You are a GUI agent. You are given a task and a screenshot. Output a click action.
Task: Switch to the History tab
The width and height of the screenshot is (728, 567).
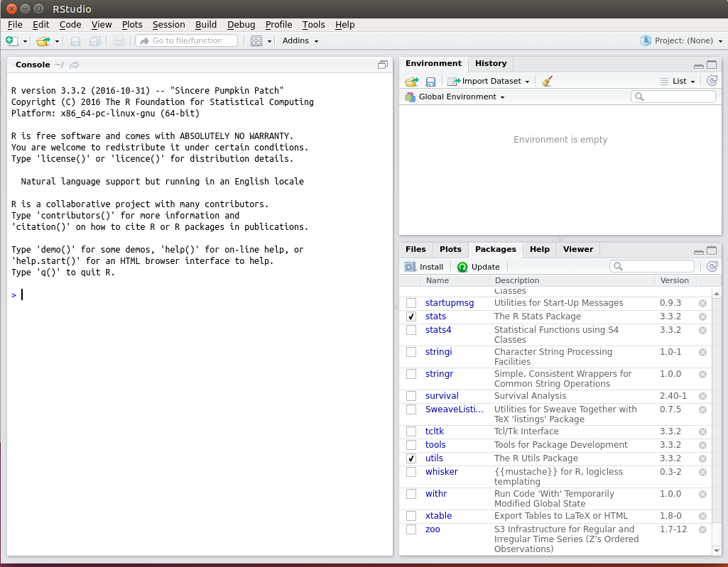[x=491, y=64]
